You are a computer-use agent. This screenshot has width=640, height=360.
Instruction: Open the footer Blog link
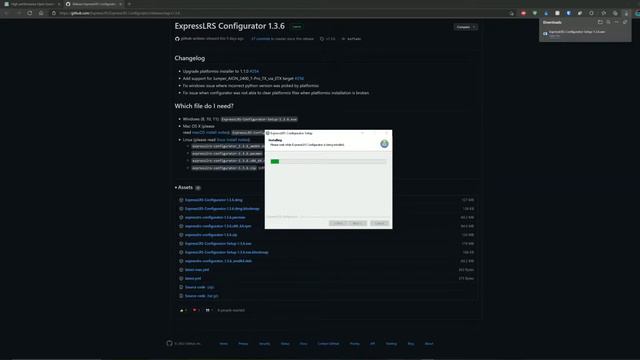click(x=411, y=344)
